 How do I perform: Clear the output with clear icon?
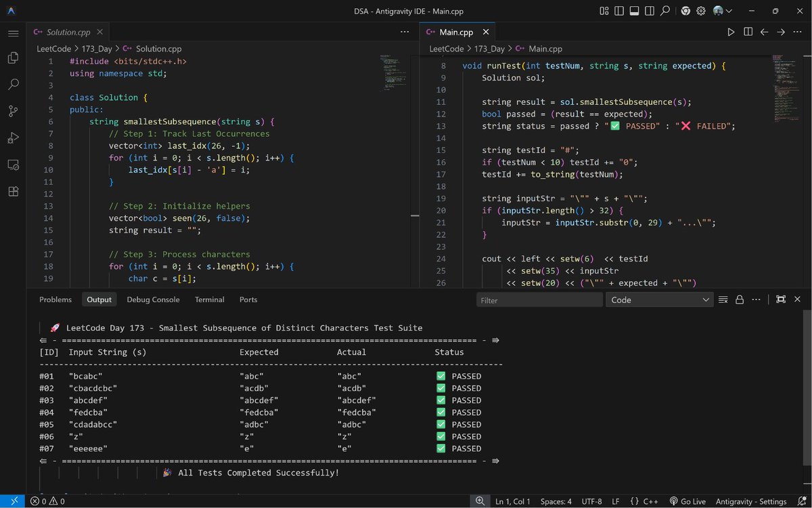tap(723, 299)
